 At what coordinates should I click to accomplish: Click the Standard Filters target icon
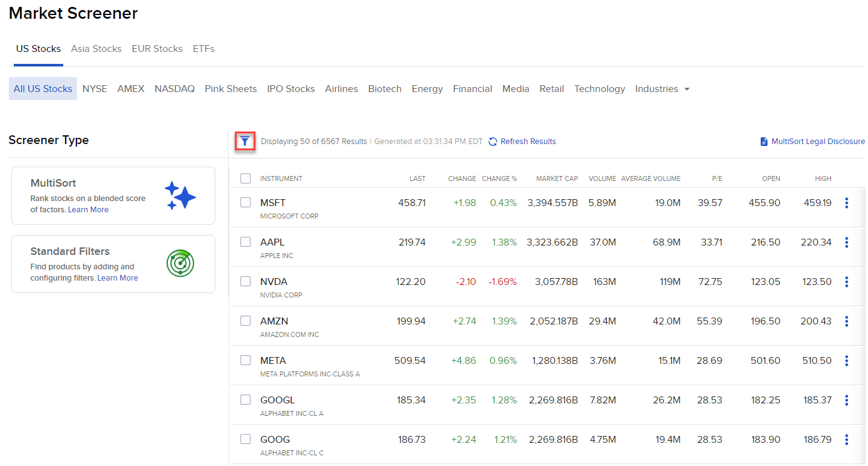(x=180, y=263)
